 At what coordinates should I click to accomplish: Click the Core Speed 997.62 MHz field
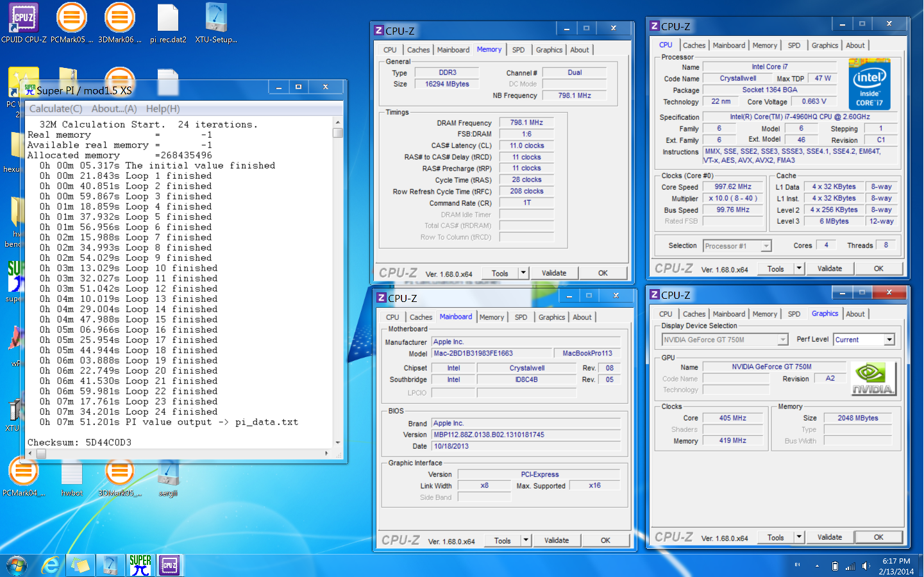point(733,187)
